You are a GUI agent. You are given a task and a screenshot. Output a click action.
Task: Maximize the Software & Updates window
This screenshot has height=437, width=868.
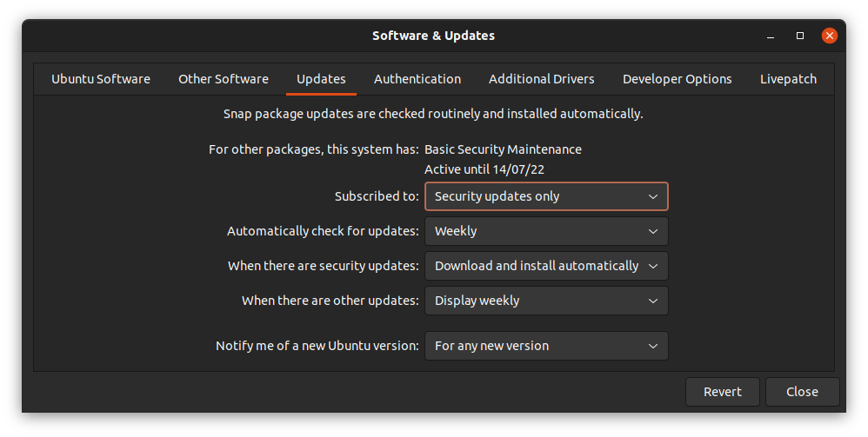(800, 36)
